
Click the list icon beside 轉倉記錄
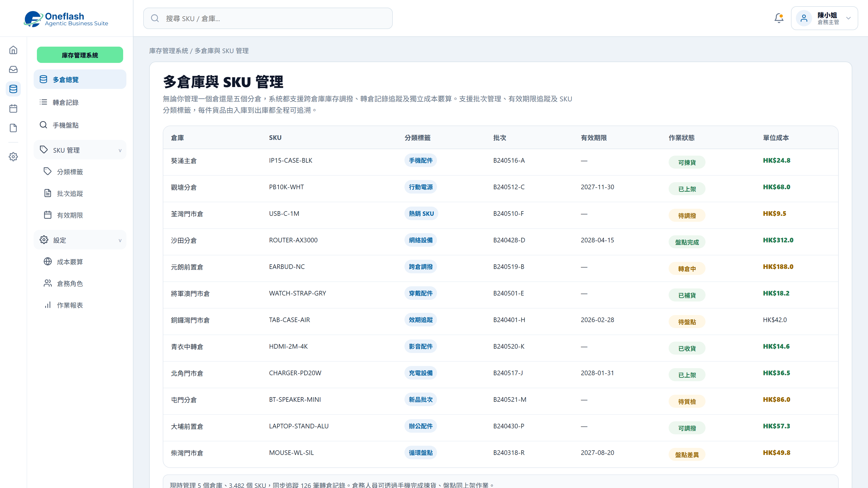point(43,102)
